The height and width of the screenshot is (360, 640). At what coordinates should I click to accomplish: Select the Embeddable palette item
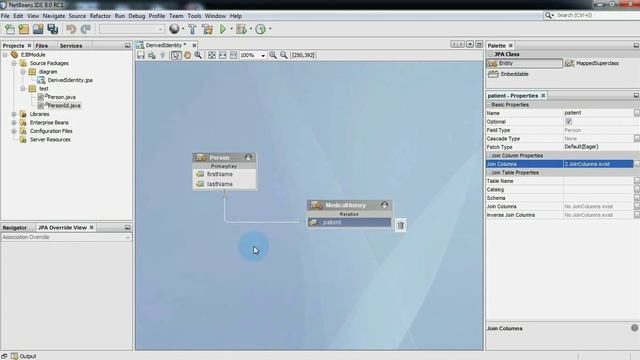(x=509, y=74)
